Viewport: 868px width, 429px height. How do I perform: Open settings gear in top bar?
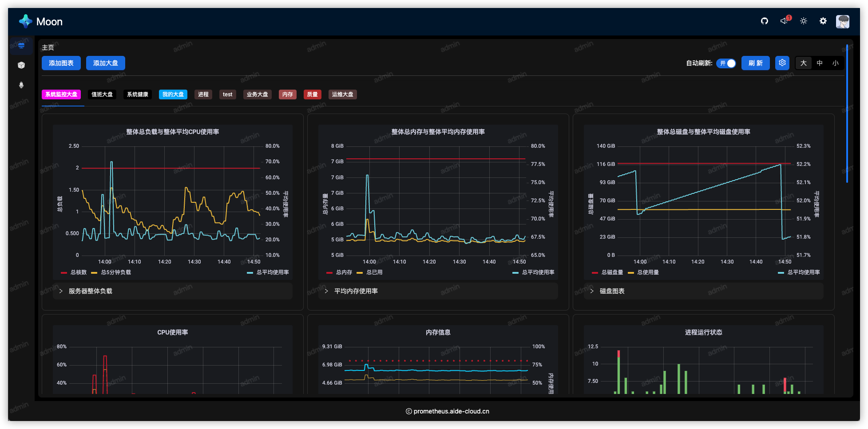click(x=823, y=21)
